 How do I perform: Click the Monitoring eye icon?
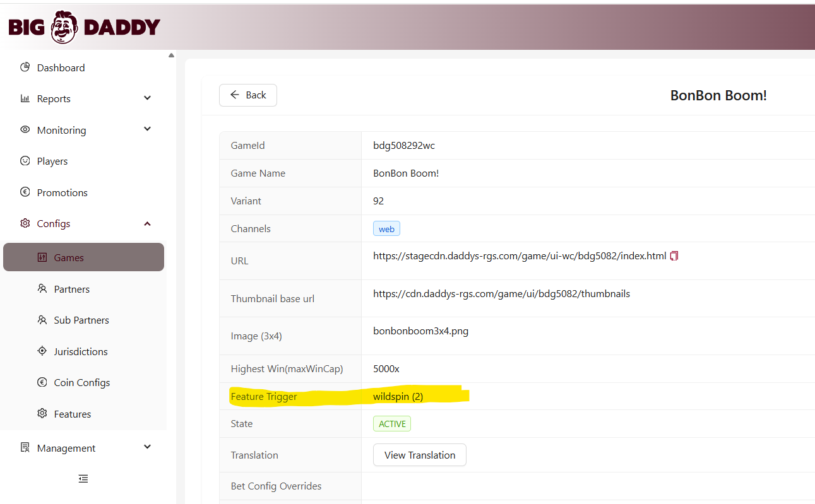tap(25, 130)
